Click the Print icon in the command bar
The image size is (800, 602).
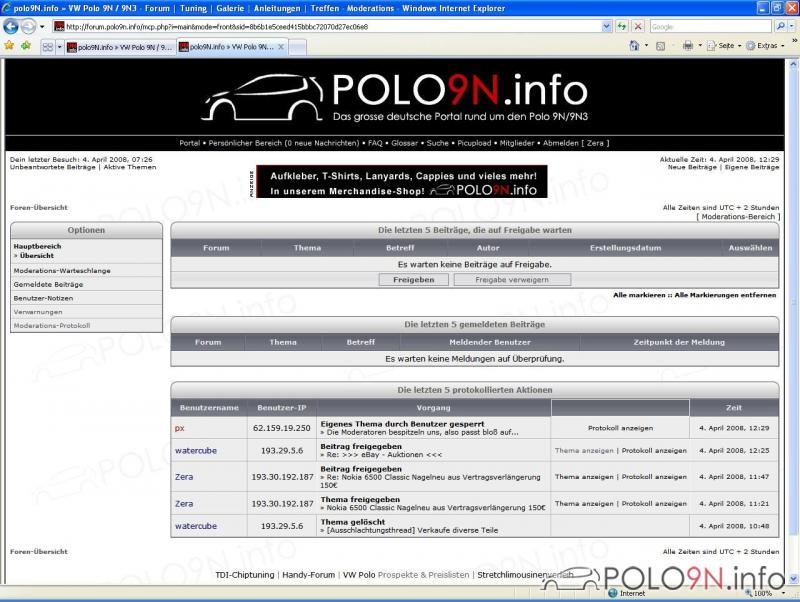[x=687, y=46]
